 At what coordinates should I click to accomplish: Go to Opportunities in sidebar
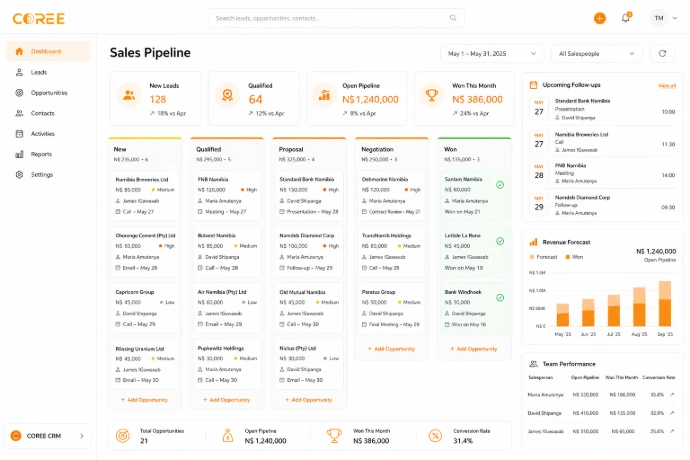(x=48, y=92)
